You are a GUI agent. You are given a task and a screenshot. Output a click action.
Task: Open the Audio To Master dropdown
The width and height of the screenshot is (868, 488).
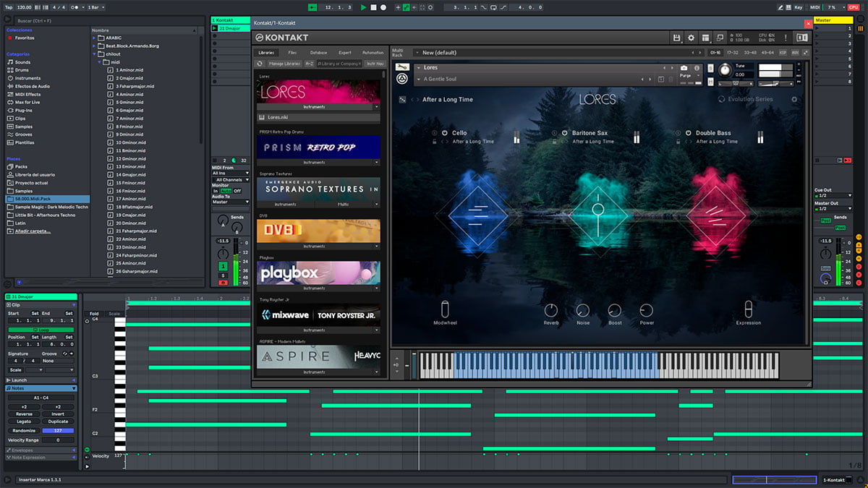pyautogui.click(x=230, y=202)
